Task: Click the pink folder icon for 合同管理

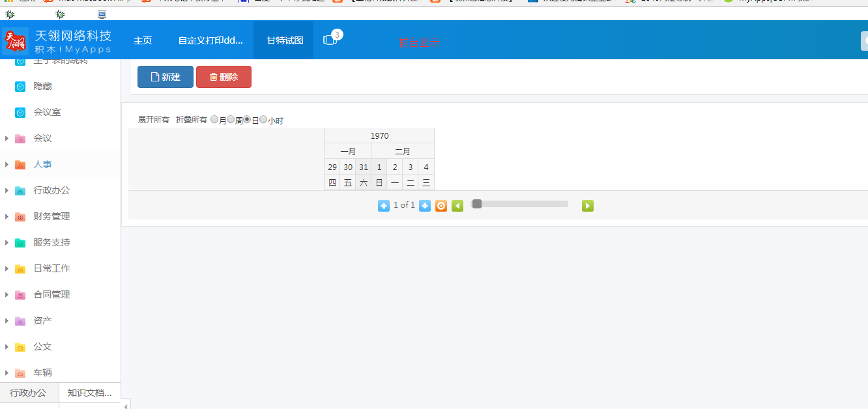Action: click(x=20, y=294)
